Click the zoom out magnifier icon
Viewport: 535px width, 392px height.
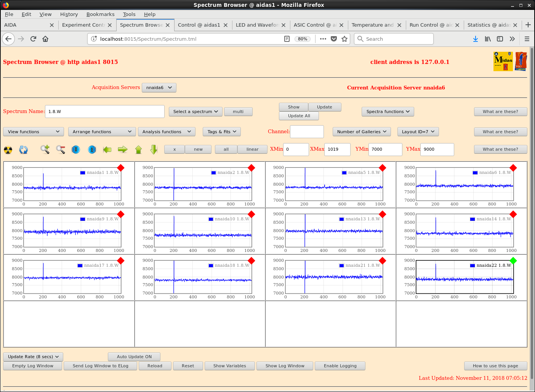61,150
